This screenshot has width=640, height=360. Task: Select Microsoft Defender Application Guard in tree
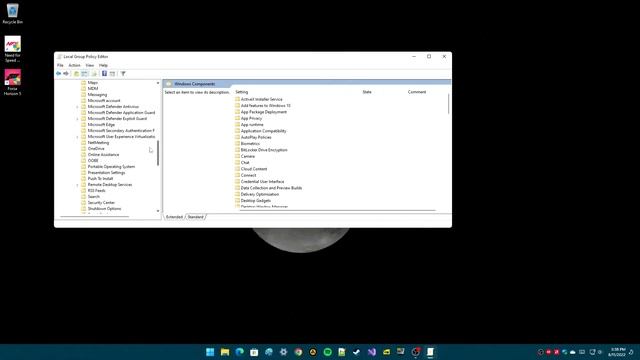[121, 113]
